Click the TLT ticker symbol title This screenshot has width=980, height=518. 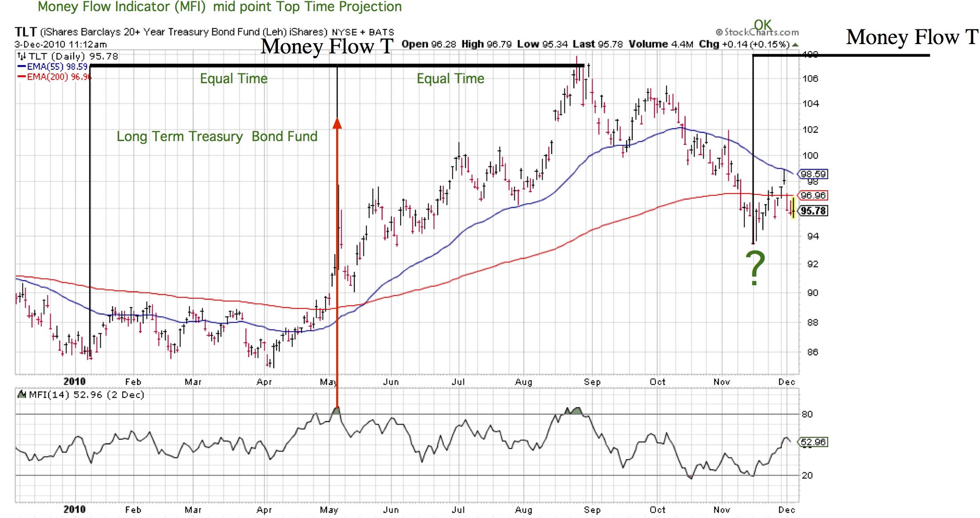point(25,32)
